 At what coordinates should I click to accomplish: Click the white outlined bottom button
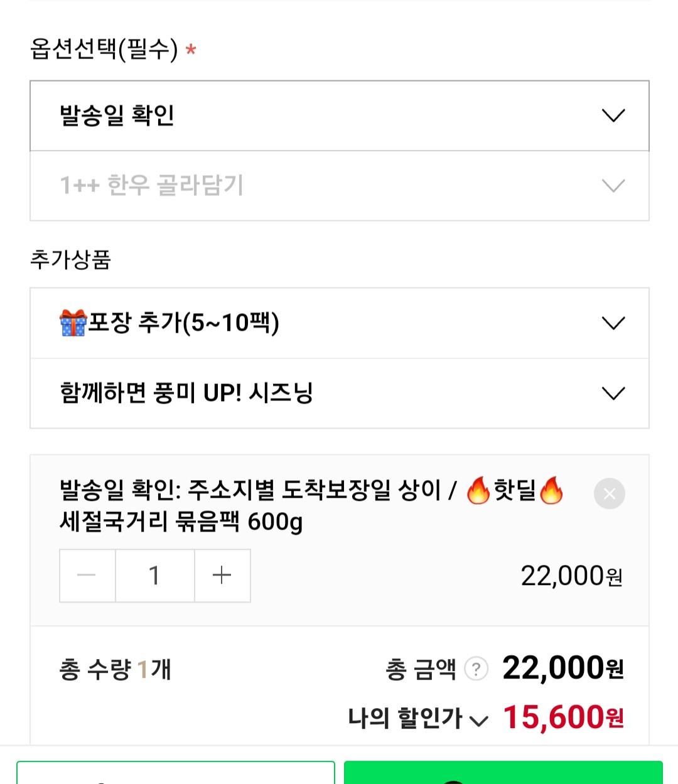tap(176, 773)
